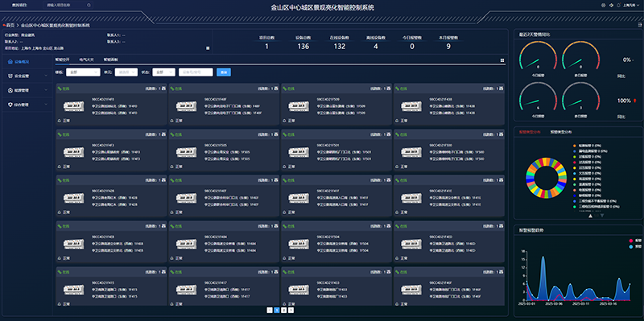Go to page 2 in pagination
Image resolution: width=644 pixels, height=321 pixels.
coord(284,311)
